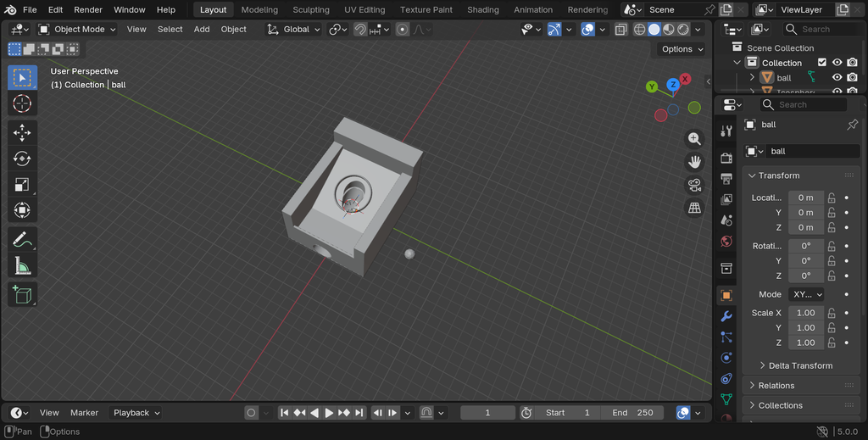Click the viewport zoom magnifier icon

(694, 138)
